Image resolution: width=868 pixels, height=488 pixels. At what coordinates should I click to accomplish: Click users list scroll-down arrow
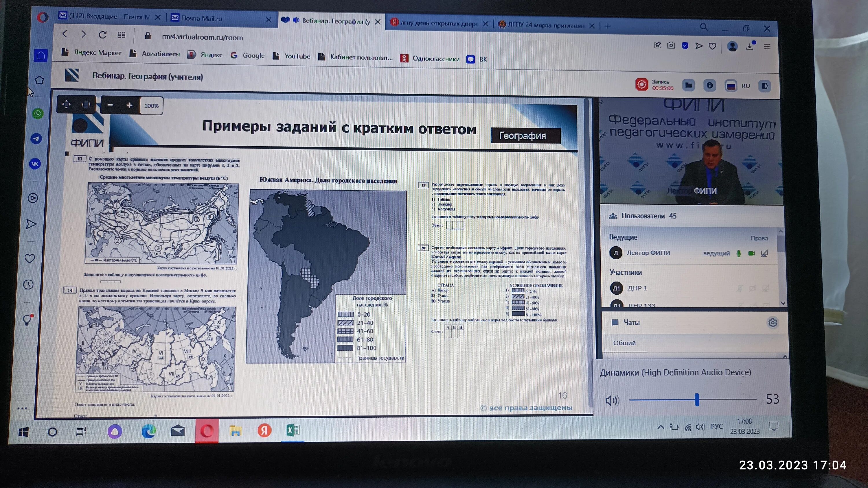click(783, 303)
